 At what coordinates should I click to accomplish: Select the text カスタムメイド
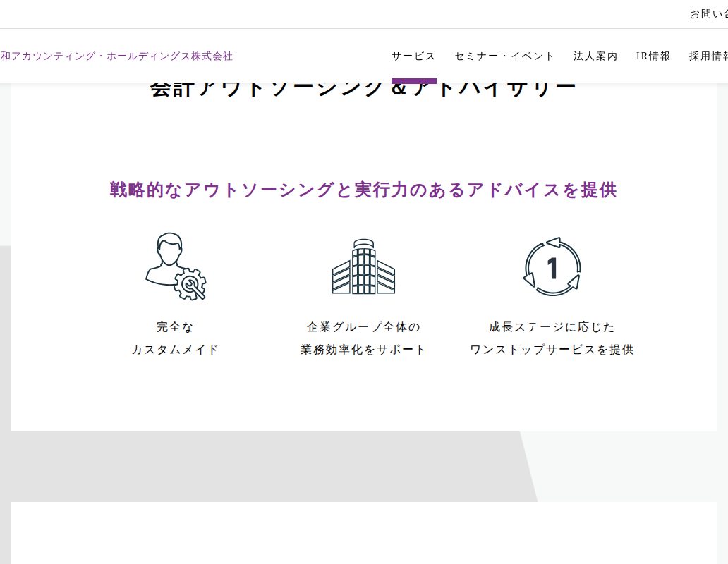175,349
